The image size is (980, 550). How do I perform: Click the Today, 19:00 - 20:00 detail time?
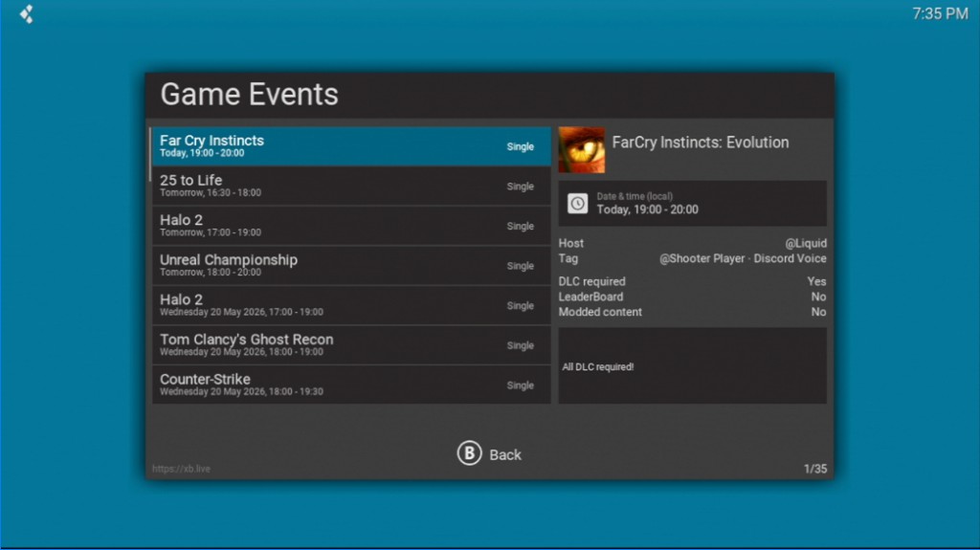tap(648, 210)
